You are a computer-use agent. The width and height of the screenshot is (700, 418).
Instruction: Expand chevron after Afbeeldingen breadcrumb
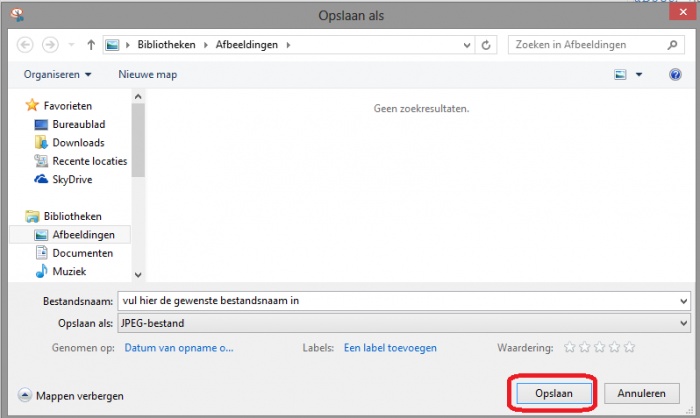pos(288,45)
